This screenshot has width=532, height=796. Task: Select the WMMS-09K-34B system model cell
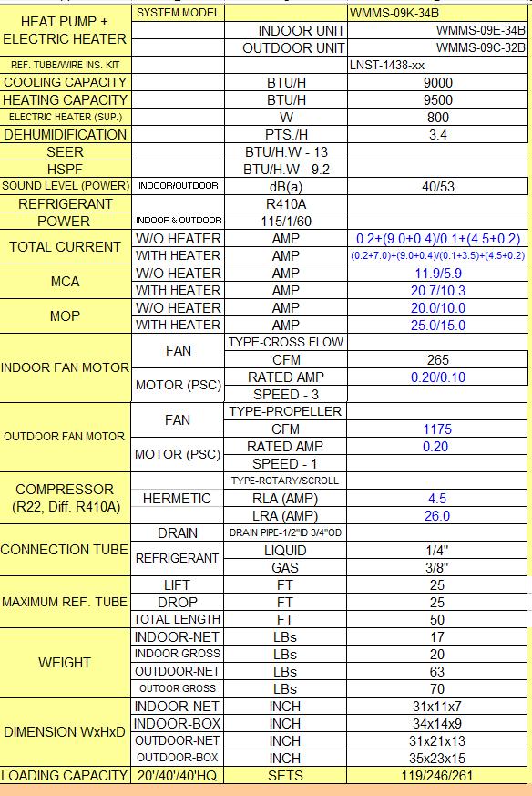click(x=437, y=13)
